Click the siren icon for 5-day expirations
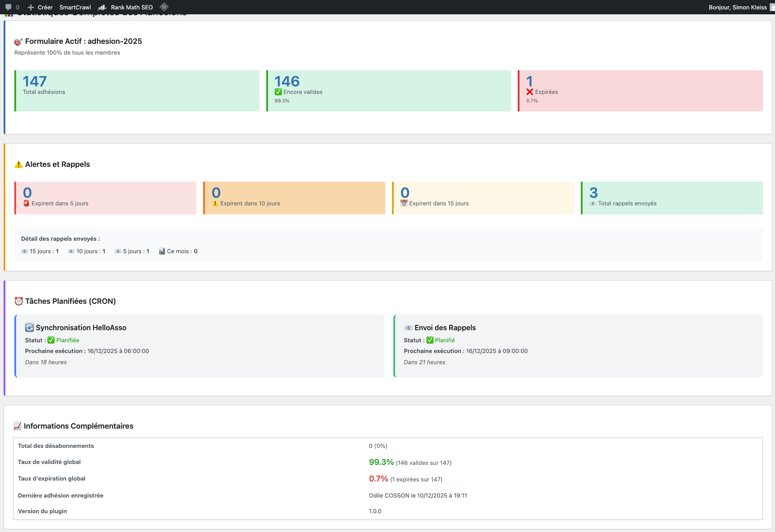 coord(26,203)
